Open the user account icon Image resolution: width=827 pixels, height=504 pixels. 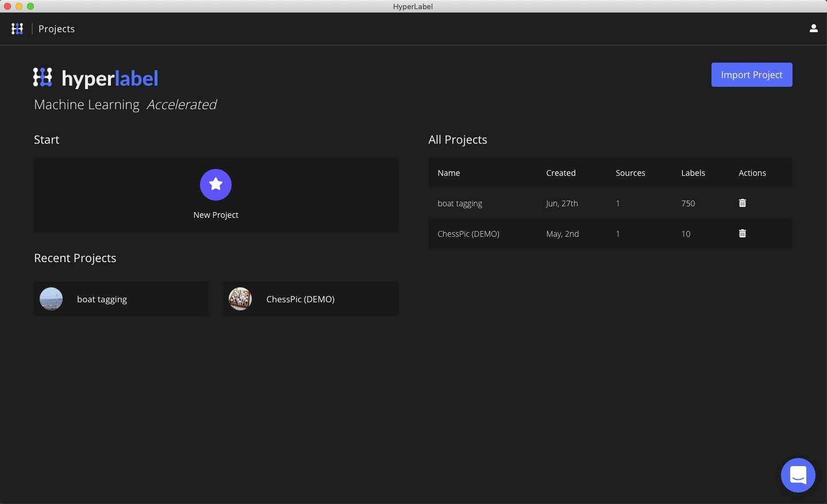point(813,28)
